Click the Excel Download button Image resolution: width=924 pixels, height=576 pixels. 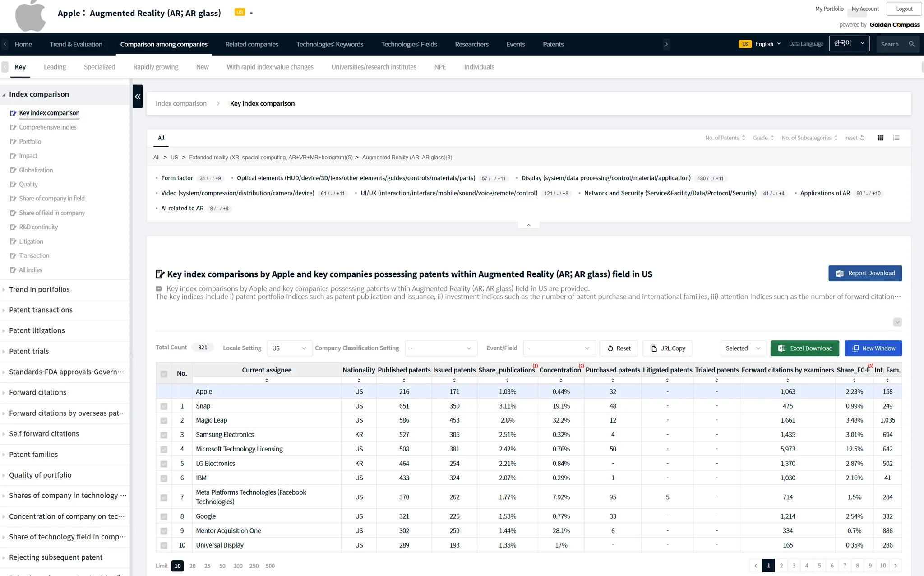click(x=804, y=348)
